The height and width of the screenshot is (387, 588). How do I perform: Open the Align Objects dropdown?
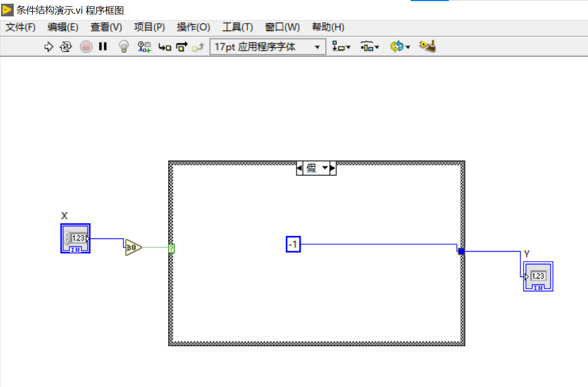(x=341, y=47)
